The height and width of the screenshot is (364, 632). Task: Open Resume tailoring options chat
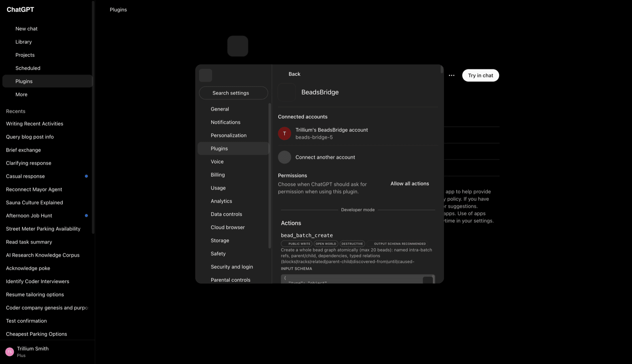click(x=47, y=295)
